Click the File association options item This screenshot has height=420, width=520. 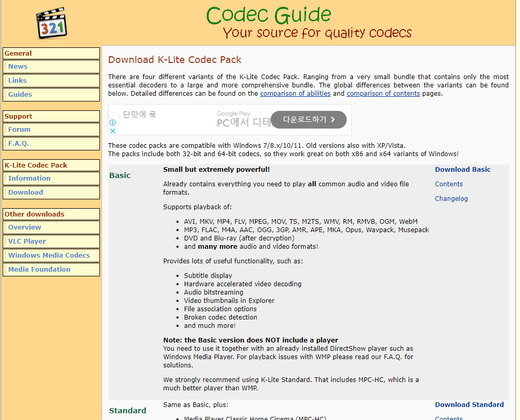click(220, 309)
